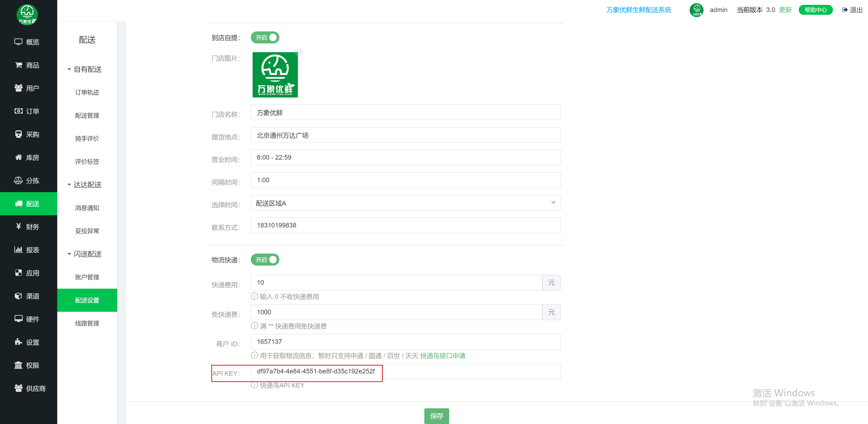
Task: Click the API KEY input field
Action: [x=405, y=371]
